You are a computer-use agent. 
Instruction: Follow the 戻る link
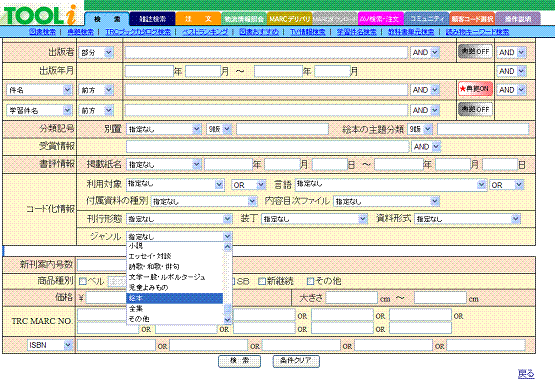(x=526, y=374)
